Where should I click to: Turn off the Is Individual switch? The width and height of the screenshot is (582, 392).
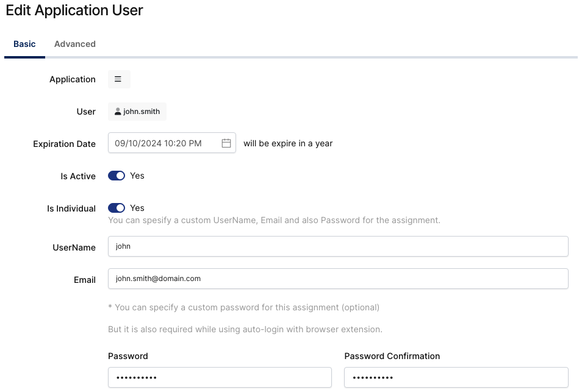[x=117, y=208]
